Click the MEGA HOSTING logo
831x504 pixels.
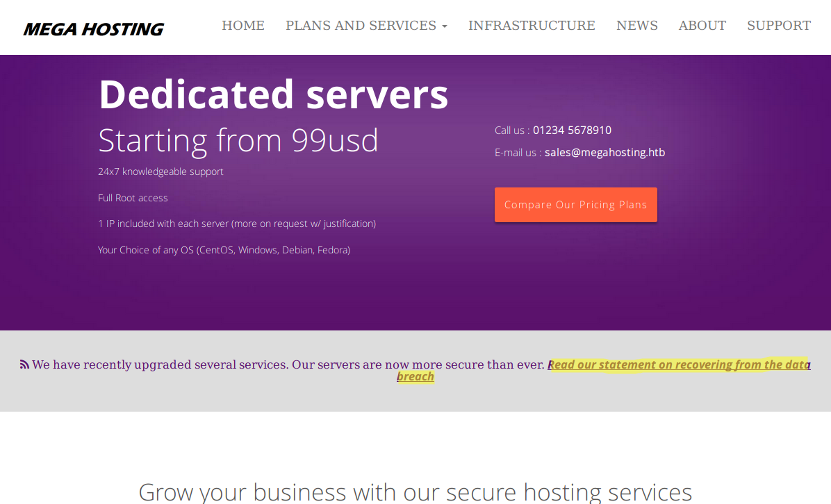click(93, 29)
